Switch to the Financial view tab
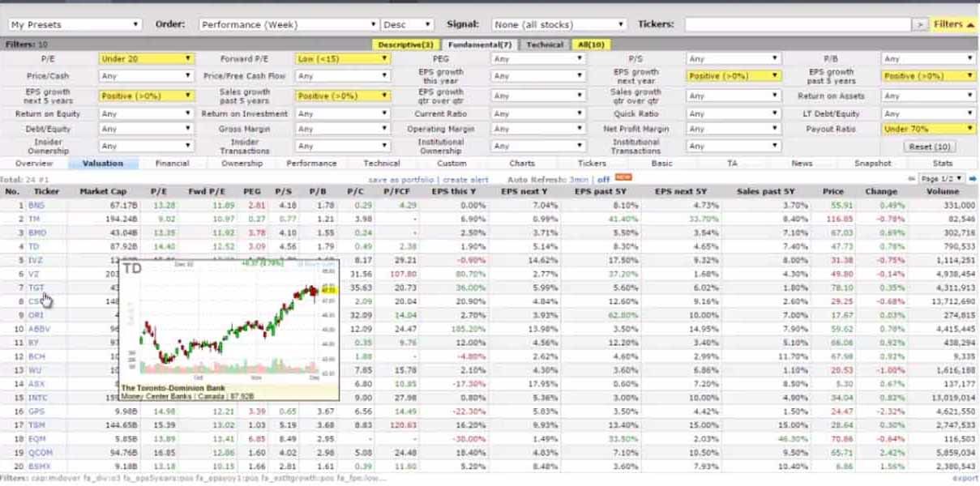This screenshot has width=980, height=486. [172, 164]
